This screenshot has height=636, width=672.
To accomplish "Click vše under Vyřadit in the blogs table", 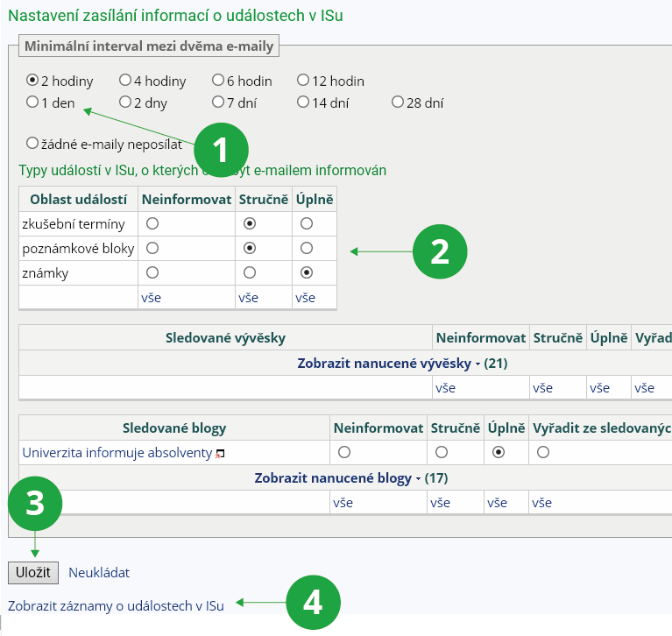I will tap(541, 503).
